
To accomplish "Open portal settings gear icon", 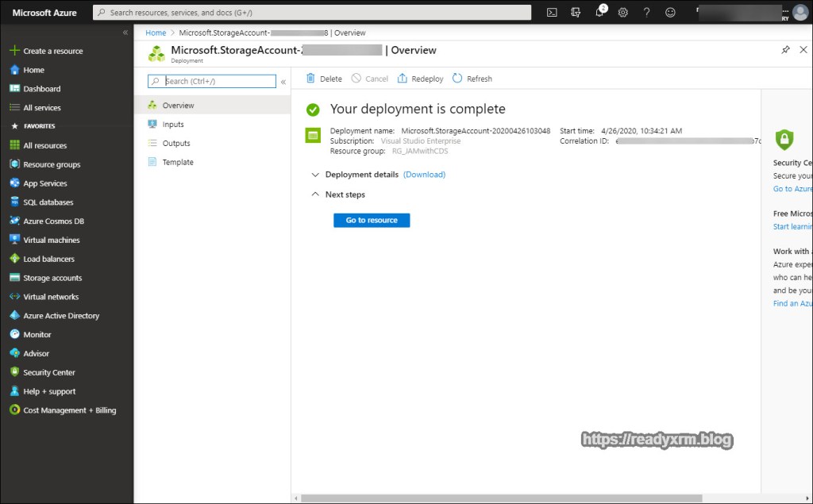I will [622, 13].
